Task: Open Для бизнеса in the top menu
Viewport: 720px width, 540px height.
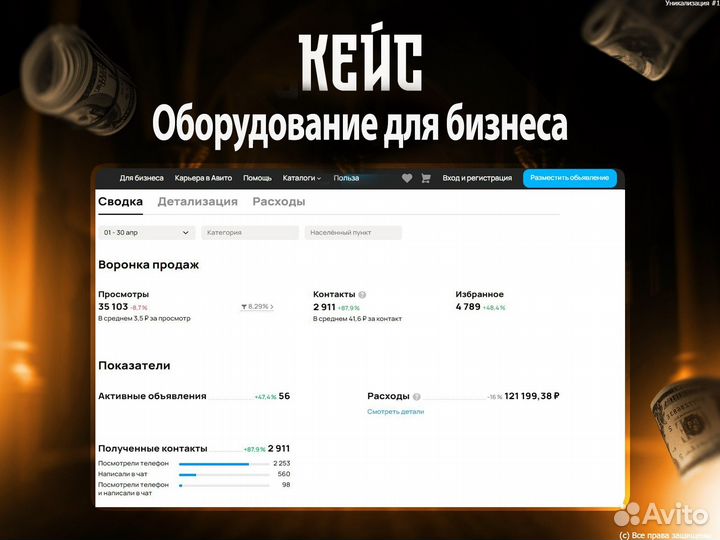Action: point(141,178)
